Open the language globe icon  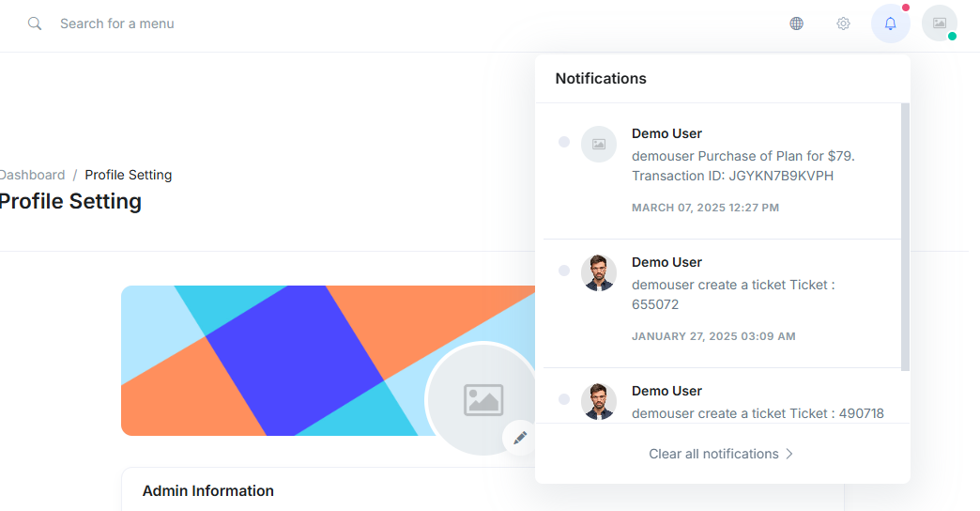[796, 23]
